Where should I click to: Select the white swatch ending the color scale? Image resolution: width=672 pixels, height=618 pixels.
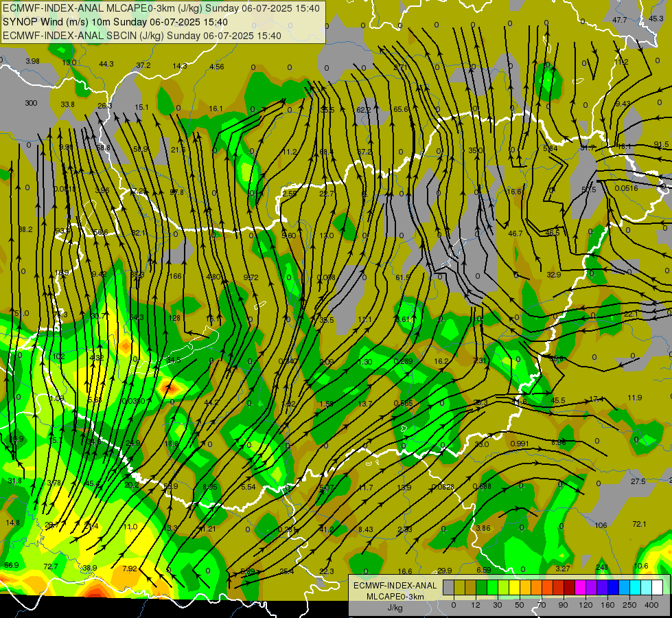[657, 587]
